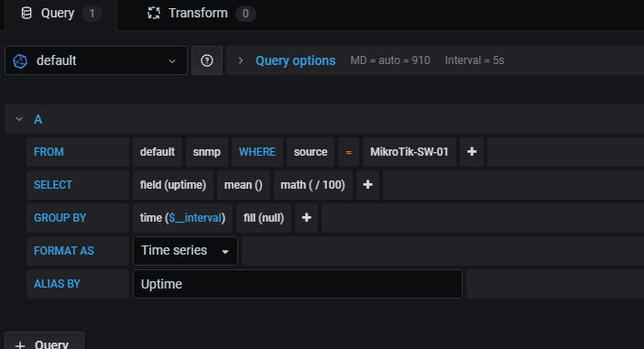This screenshot has width=644, height=349.
Task: Select the default retention policy segment
Action: (x=158, y=152)
